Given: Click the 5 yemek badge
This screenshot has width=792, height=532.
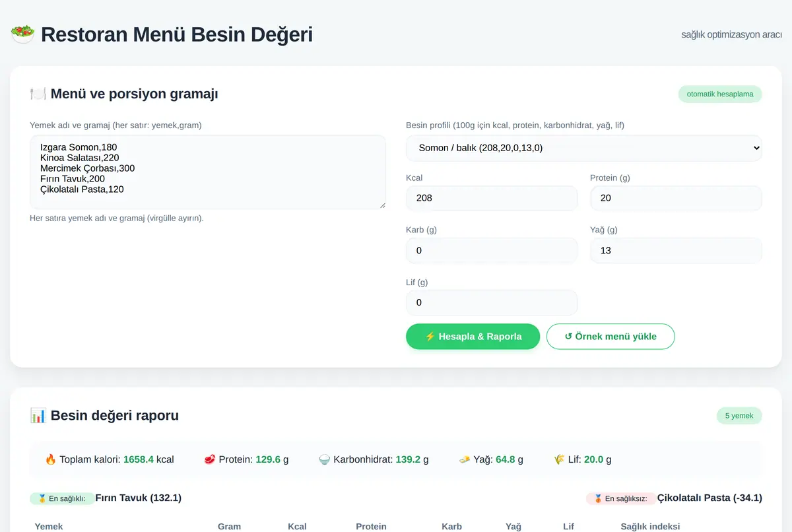Looking at the screenshot, I should point(739,416).
